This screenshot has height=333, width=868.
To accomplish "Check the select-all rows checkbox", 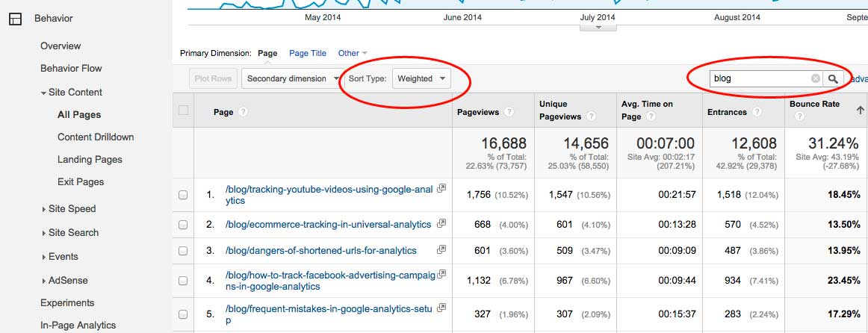I will [x=184, y=111].
